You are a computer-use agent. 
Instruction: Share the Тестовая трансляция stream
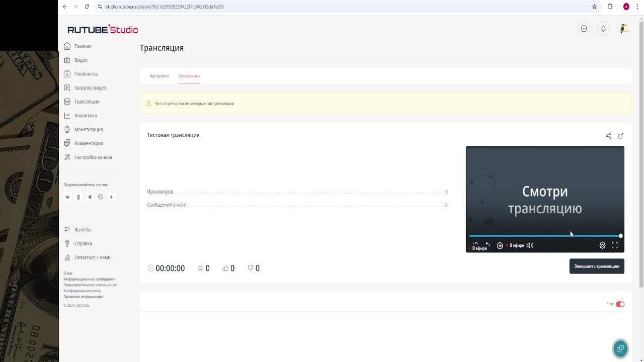(x=608, y=136)
